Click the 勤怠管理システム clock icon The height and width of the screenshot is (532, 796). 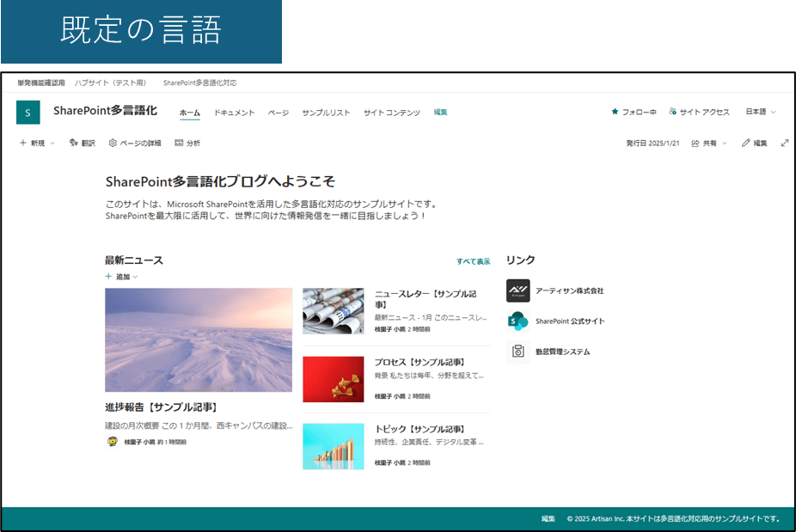coord(517,352)
